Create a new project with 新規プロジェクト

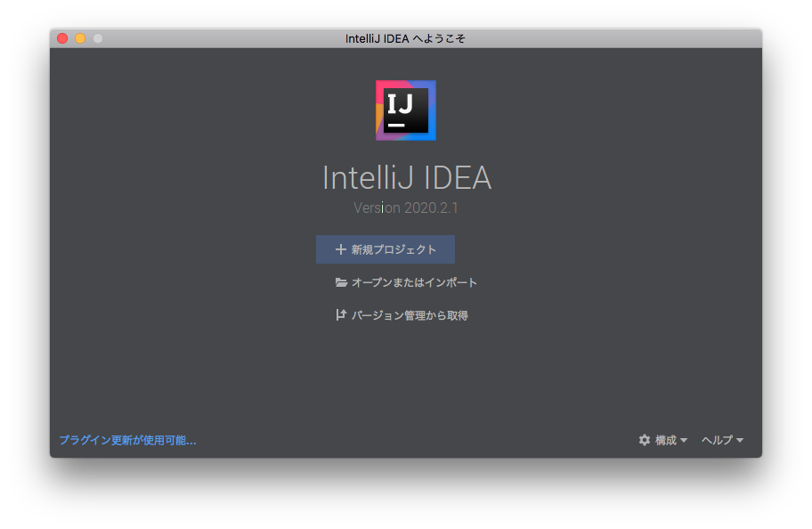tap(394, 249)
